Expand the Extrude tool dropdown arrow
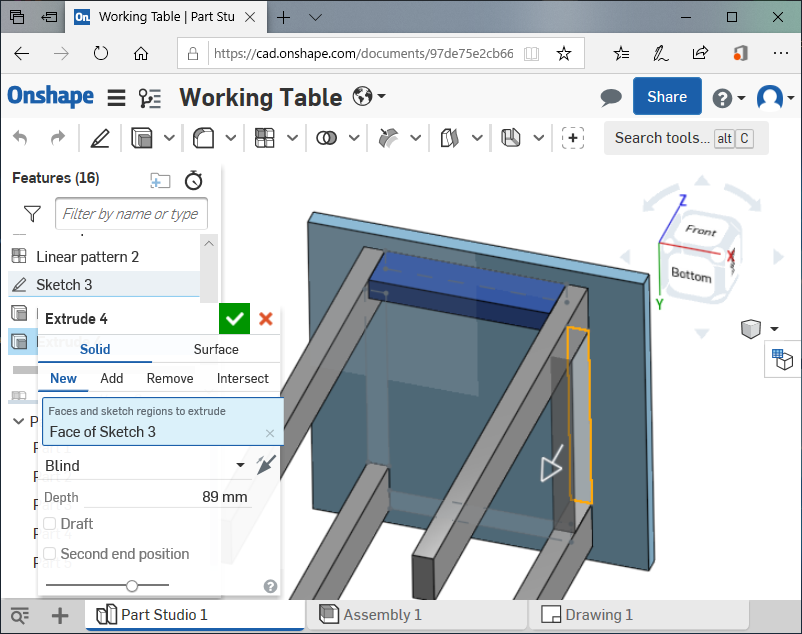Image resolution: width=802 pixels, height=634 pixels. coord(169,138)
